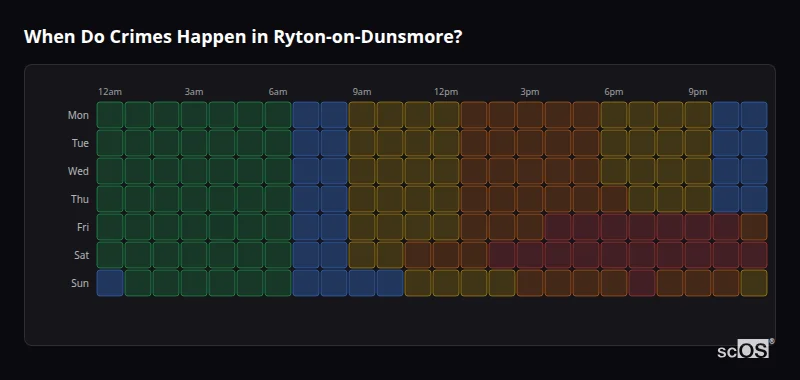
Task: Click the 3pm column label
Action: point(530,92)
